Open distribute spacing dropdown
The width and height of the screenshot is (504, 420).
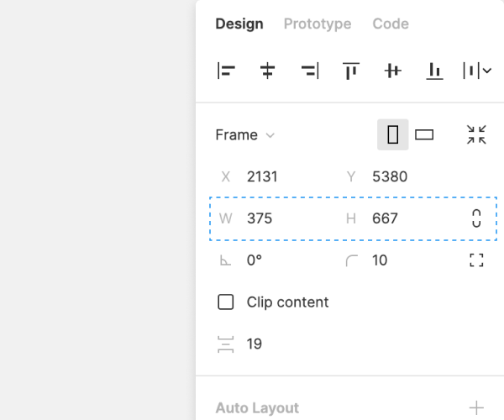pyautogui.click(x=476, y=71)
